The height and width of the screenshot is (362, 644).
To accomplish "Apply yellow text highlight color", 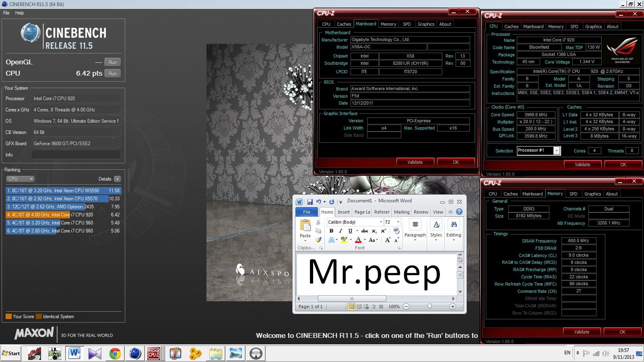I will click(x=344, y=240).
